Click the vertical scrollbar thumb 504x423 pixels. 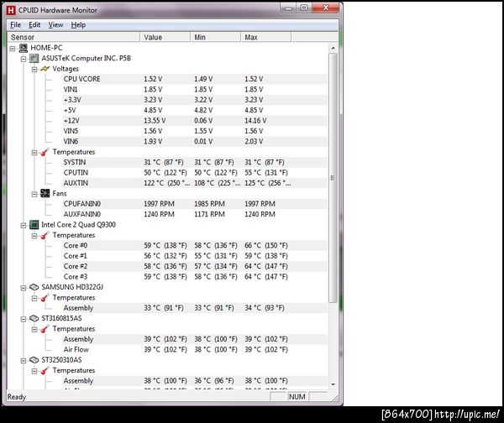333,178
